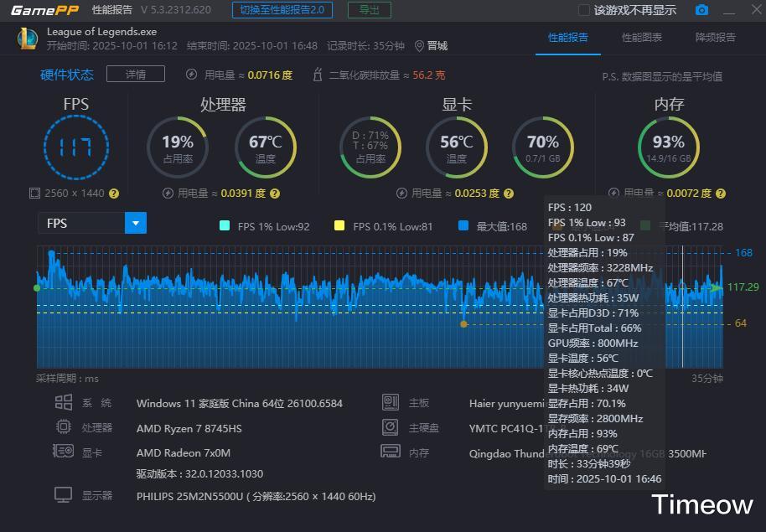Click the 导出 export button
The image size is (766, 532).
click(x=370, y=10)
